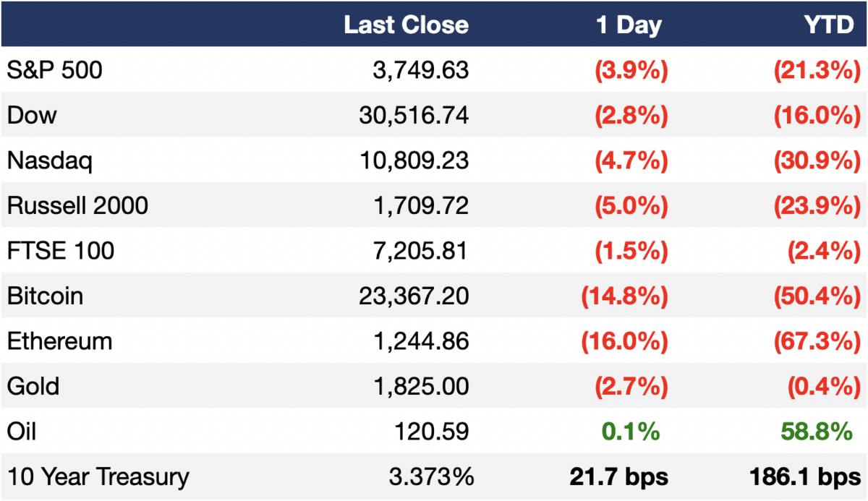Select Ethereum YTD value (67.3%)
Viewport: 868px width, 501px height.
point(815,341)
